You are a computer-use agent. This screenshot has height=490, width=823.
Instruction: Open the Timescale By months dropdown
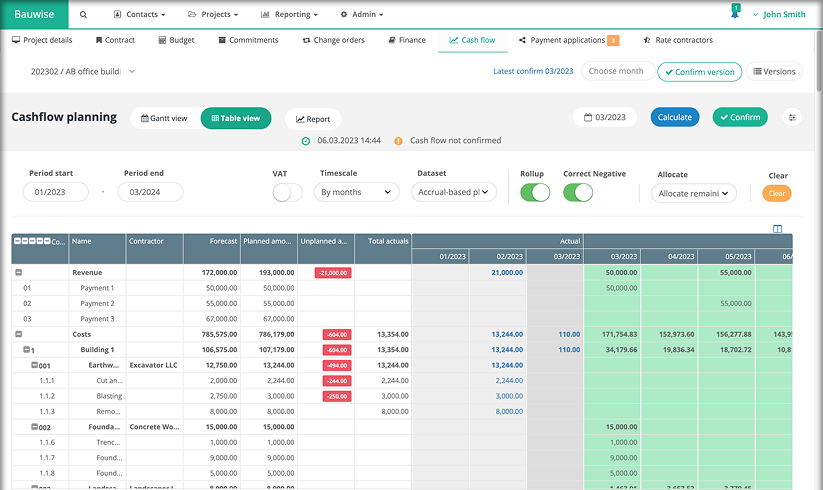tap(354, 192)
